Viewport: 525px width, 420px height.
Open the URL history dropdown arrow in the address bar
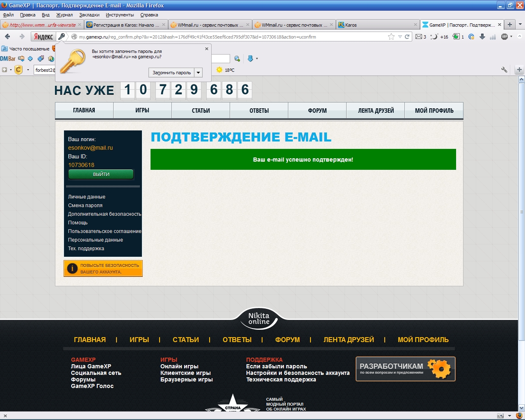pyautogui.click(x=400, y=37)
